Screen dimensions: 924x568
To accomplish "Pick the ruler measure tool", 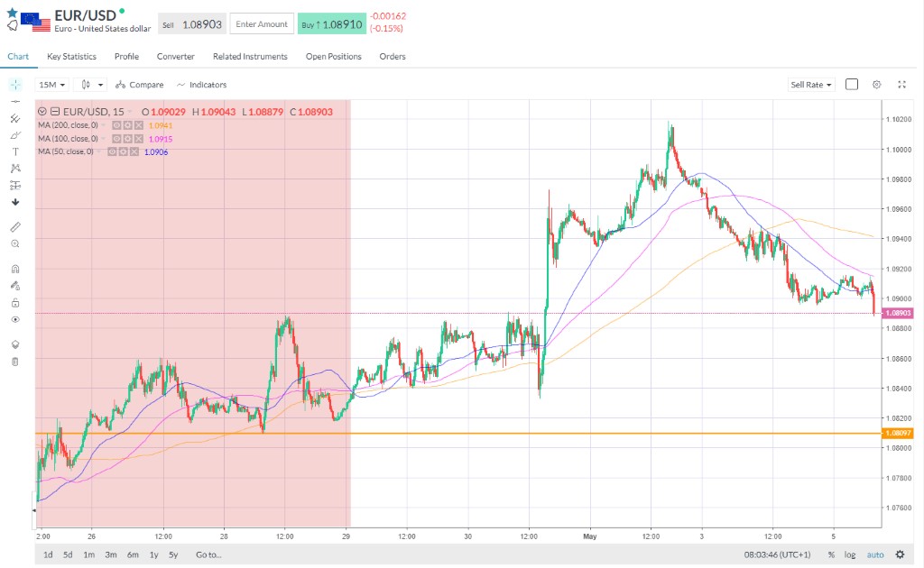I will tap(15, 226).
